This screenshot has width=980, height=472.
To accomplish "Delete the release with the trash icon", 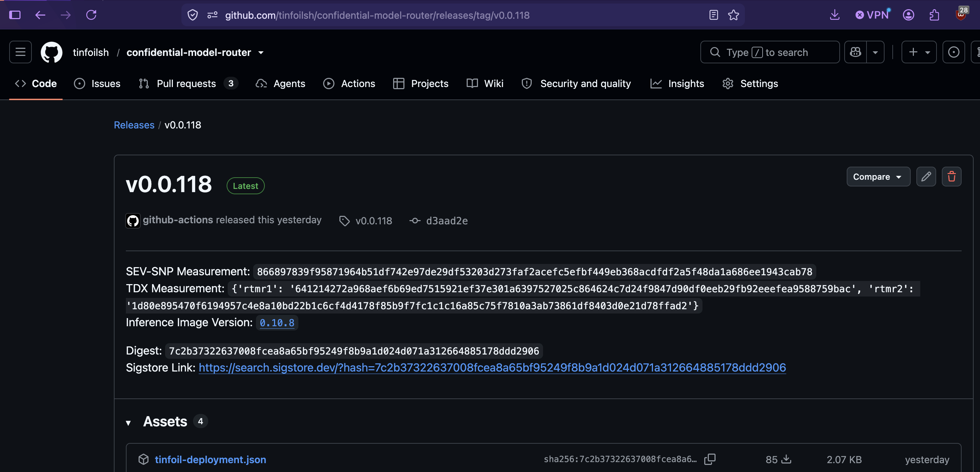I will point(951,177).
